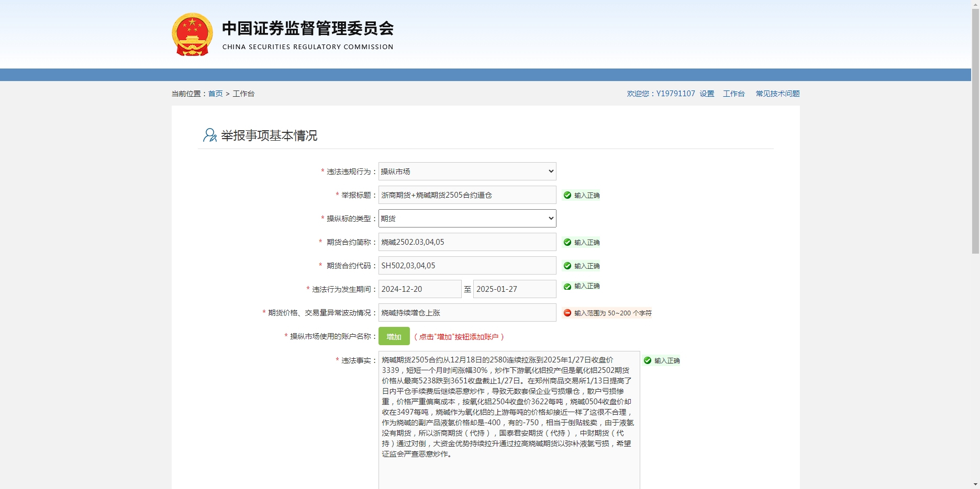Click the 举报标题 input field
Image resolution: width=980 pixels, height=489 pixels.
pos(467,195)
